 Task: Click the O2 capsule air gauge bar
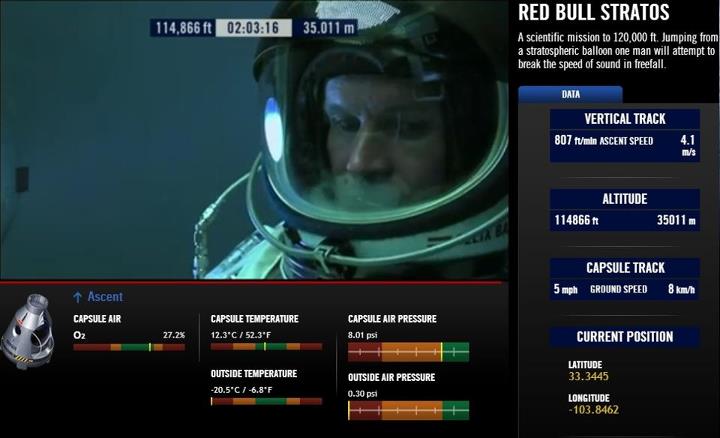pyautogui.click(x=129, y=347)
